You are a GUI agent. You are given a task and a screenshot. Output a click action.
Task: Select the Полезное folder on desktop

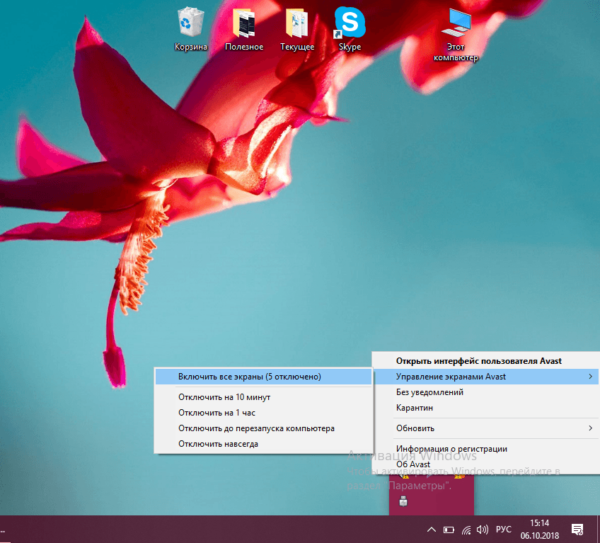tap(244, 30)
